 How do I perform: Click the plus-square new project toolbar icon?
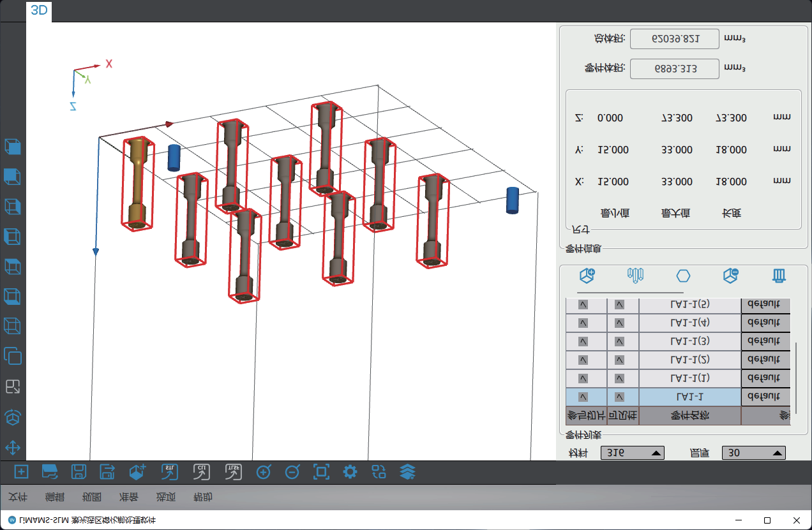(21, 472)
